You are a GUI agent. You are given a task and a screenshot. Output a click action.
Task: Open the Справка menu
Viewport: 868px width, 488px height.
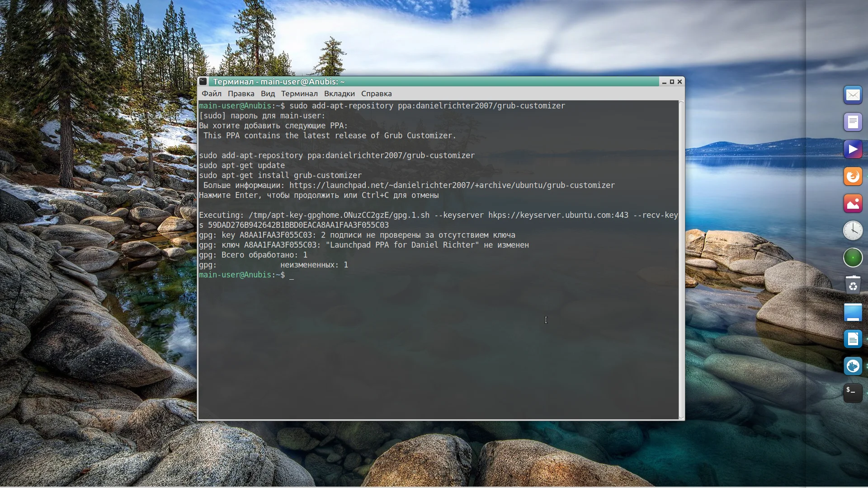point(376,94)
